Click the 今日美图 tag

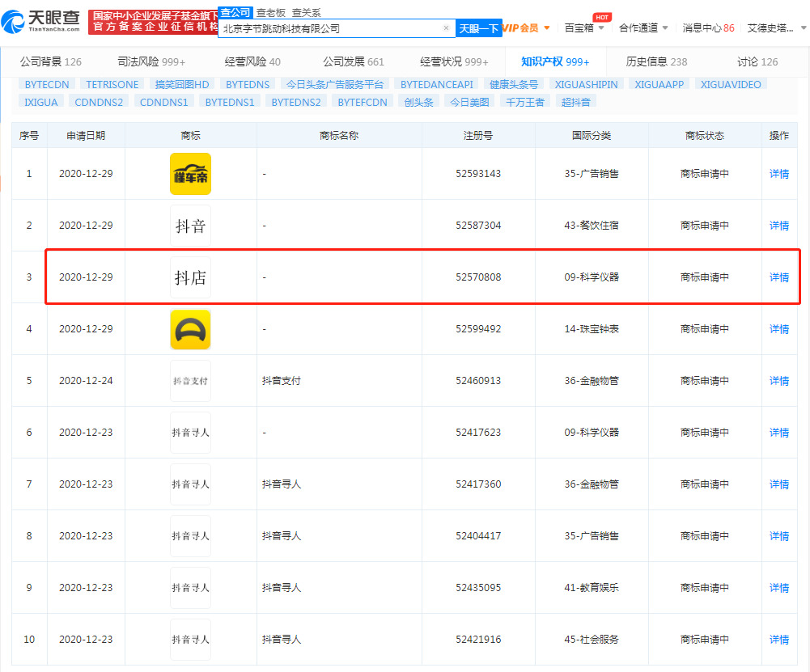[469, 102]
